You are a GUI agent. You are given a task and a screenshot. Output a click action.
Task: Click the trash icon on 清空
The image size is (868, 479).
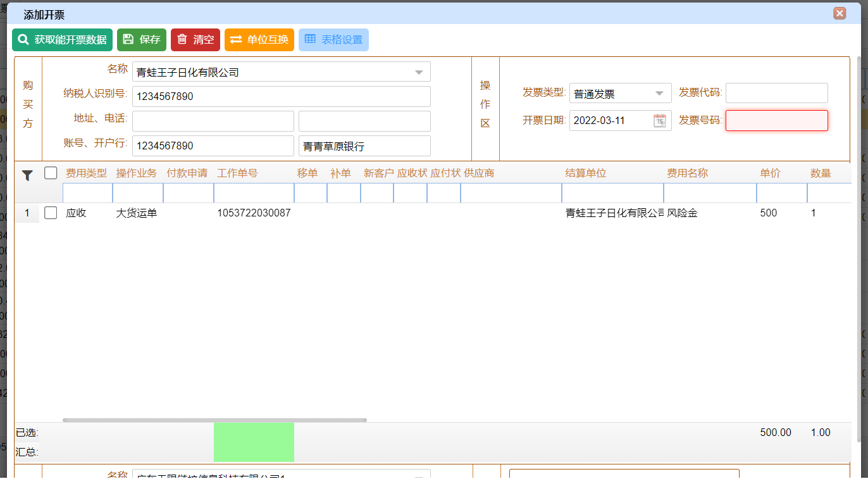pyautogui.click(x=182, y=40)
